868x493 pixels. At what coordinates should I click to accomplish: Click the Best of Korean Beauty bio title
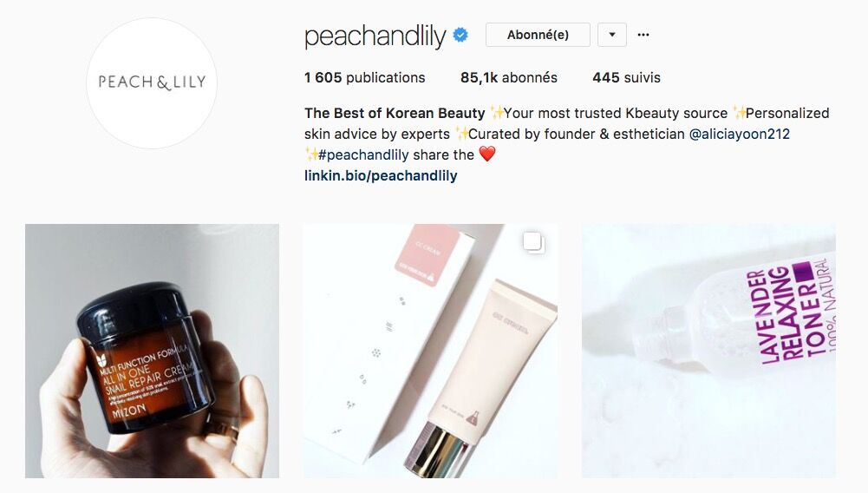pyautogui.click(x=395, y=113)
